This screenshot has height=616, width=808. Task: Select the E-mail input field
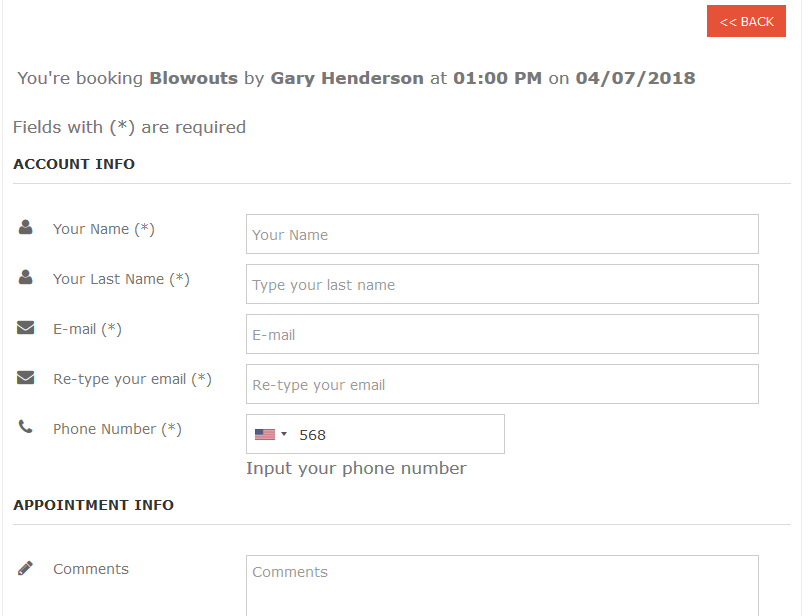coord(502,334)
